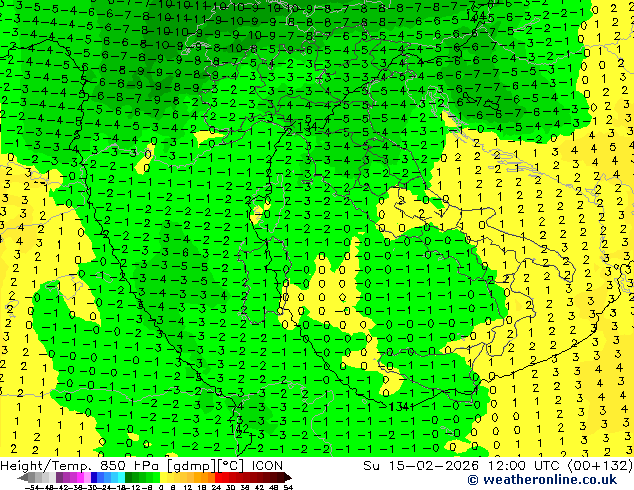Pick the light pink swatch in the legend
This screenshot has height=490, width=634.
(x=87, y=477)
